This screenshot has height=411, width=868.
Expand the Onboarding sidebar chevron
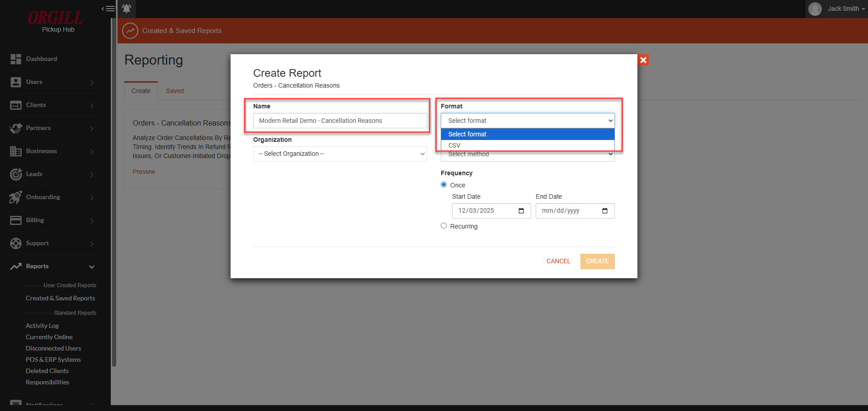tap(92, 197)
